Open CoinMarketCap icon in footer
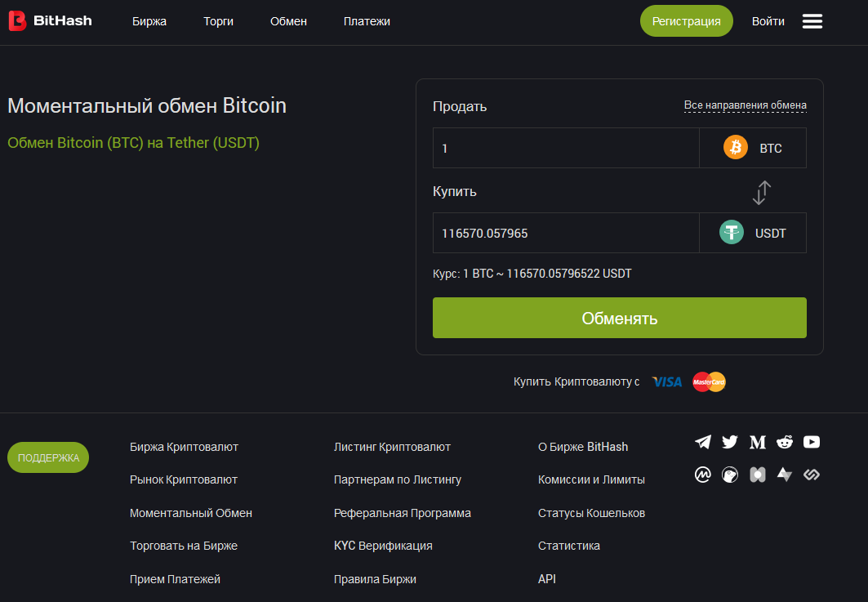 pyautogui.click(x=703, y=475)
